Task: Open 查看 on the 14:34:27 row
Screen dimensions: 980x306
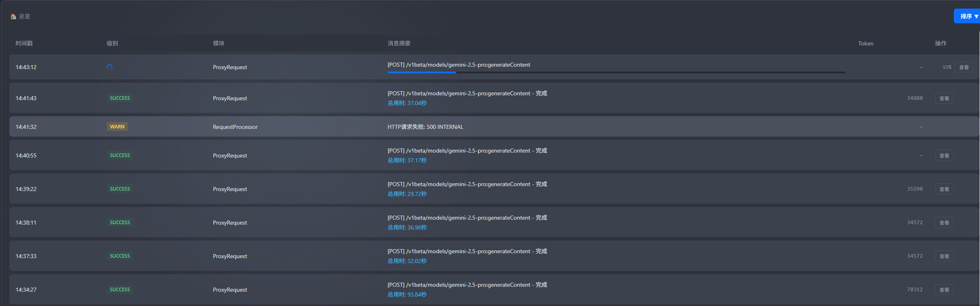Action: point(944,290)
